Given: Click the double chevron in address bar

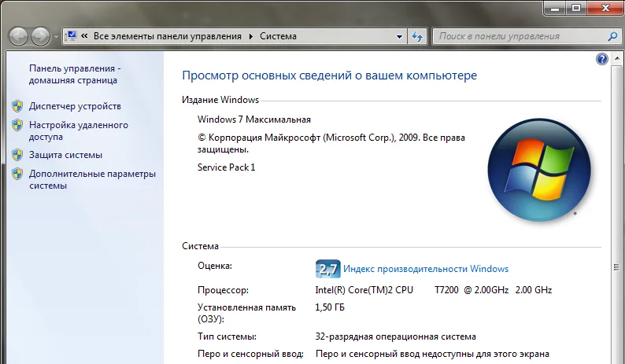Looking at the screenshot, I should coord(84,36).
